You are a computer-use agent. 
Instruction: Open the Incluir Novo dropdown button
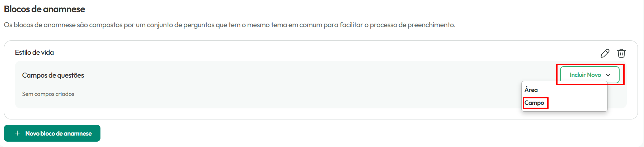click(590, 75)
